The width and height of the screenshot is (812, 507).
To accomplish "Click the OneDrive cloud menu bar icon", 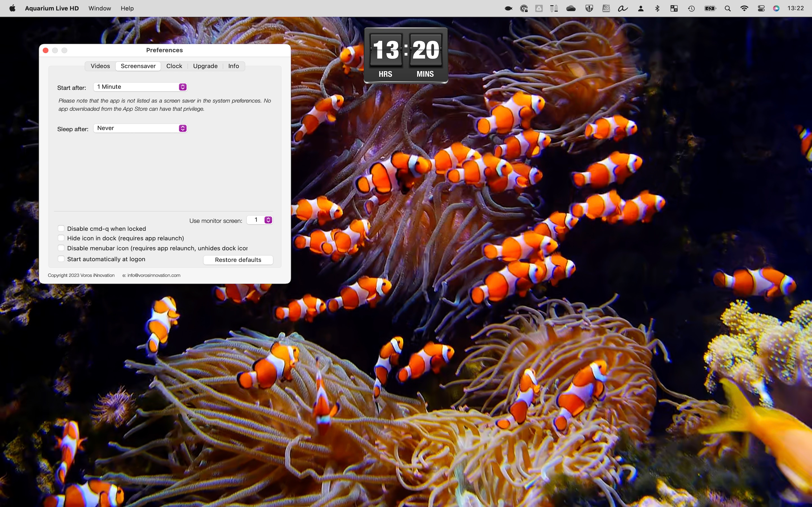I will (571, 8).
